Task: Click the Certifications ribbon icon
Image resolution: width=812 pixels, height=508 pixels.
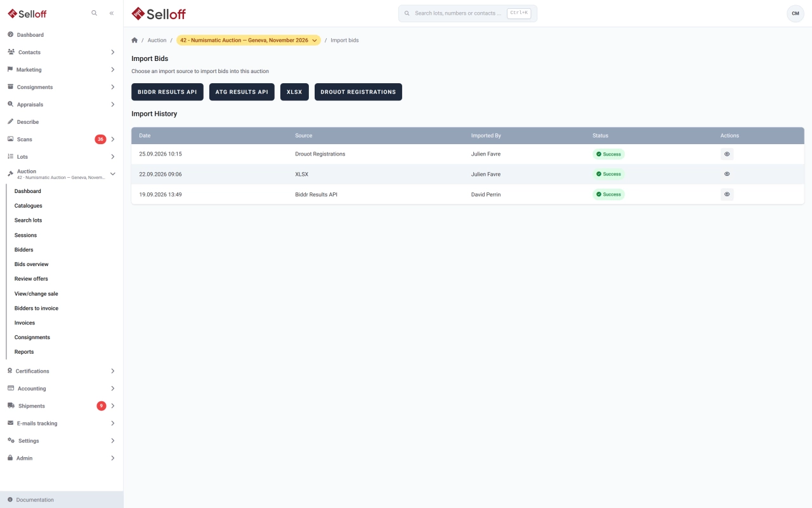Action: pos(10,371)
